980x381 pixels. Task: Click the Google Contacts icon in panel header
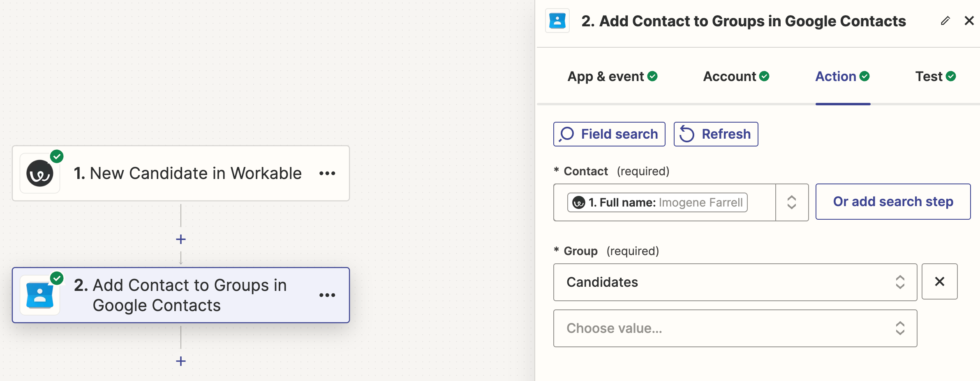pyautogui.click(x=557, y=21)
